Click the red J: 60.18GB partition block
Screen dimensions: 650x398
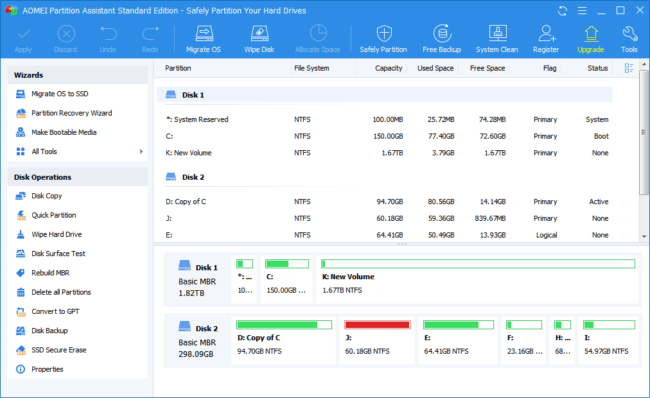tap(377, 340)
